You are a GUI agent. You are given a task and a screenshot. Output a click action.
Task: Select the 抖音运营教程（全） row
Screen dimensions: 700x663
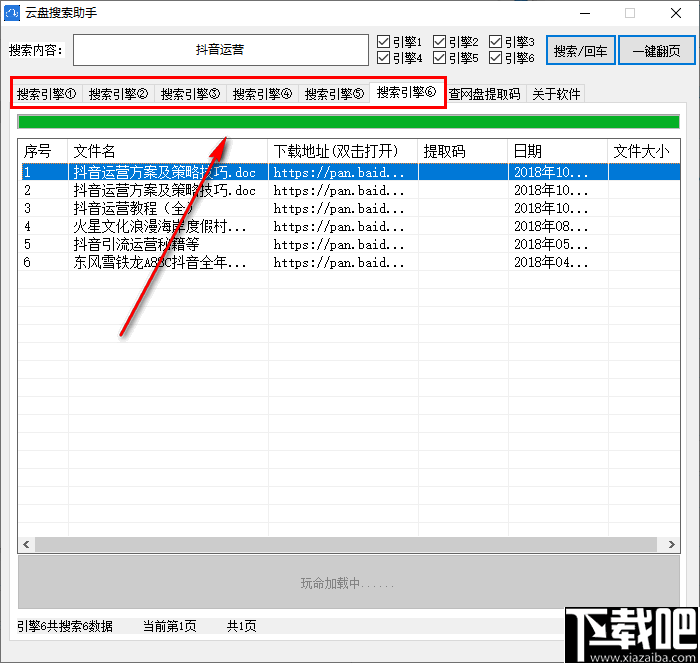coord(350,208)
